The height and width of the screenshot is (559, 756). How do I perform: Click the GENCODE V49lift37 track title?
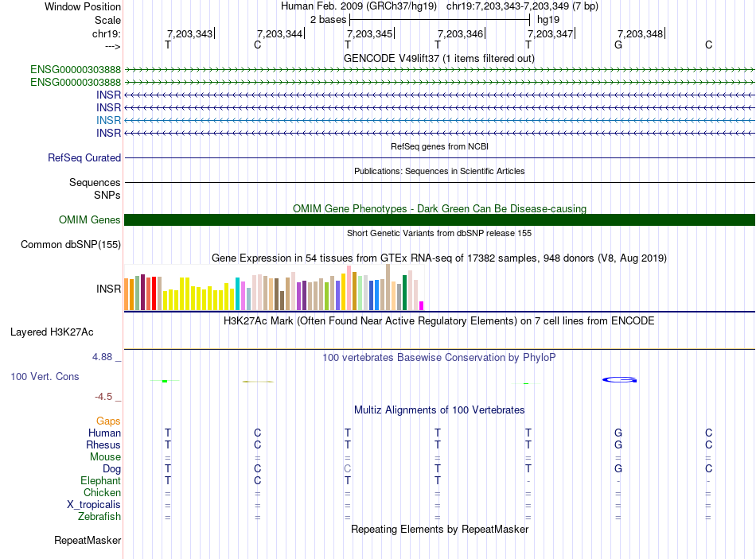(x=439, y=58)
